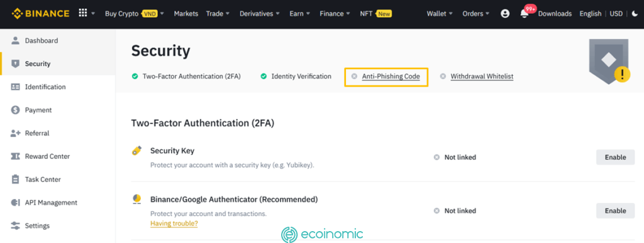Image resolution: width=644 pixels, height=243 pixels.
Task: Select Dashboard in the sidebar
Action: (x=57, y=41)
